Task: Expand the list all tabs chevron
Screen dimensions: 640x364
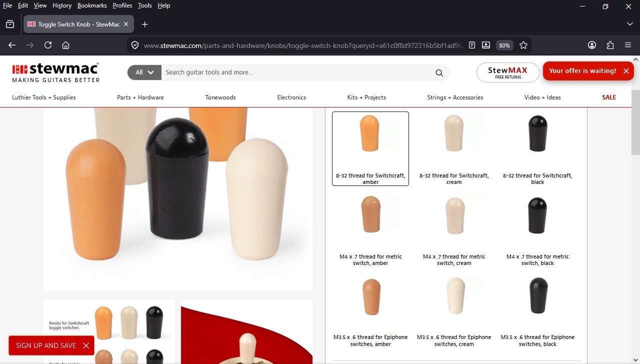Action: 629,24
